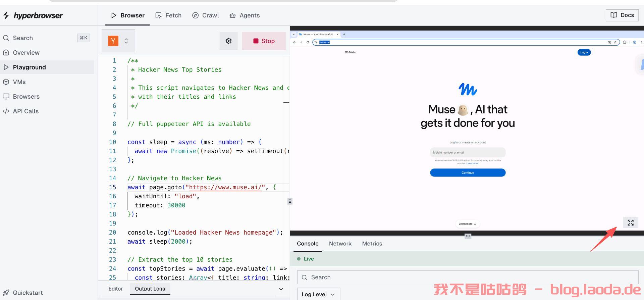644x300 pixels.
Task: Click the profile icon in embedded browser
Action: tap(634, 42)
